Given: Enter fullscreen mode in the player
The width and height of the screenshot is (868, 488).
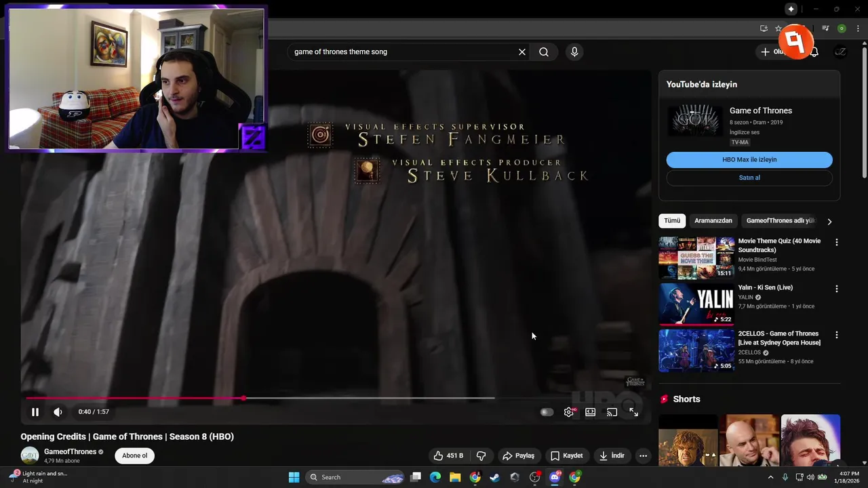Looking at the screenshot, I should [633, 412].
